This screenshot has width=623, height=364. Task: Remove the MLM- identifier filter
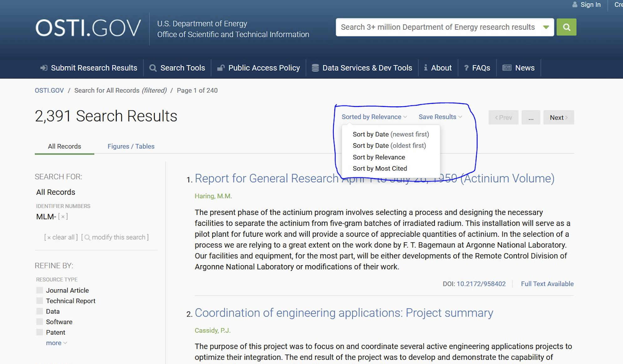tap(63, 216)
